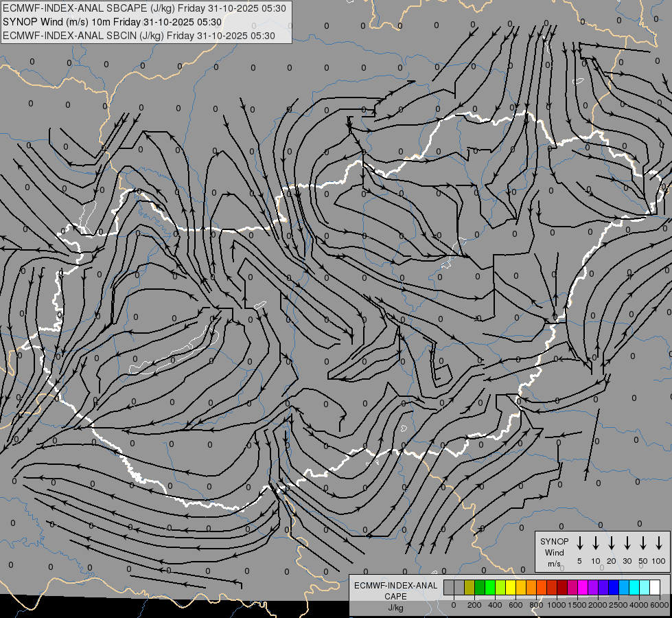
Task: Click the 'ECMWF-INDEX-ANAL CAPE' legend label
Action: coord(395,591)
